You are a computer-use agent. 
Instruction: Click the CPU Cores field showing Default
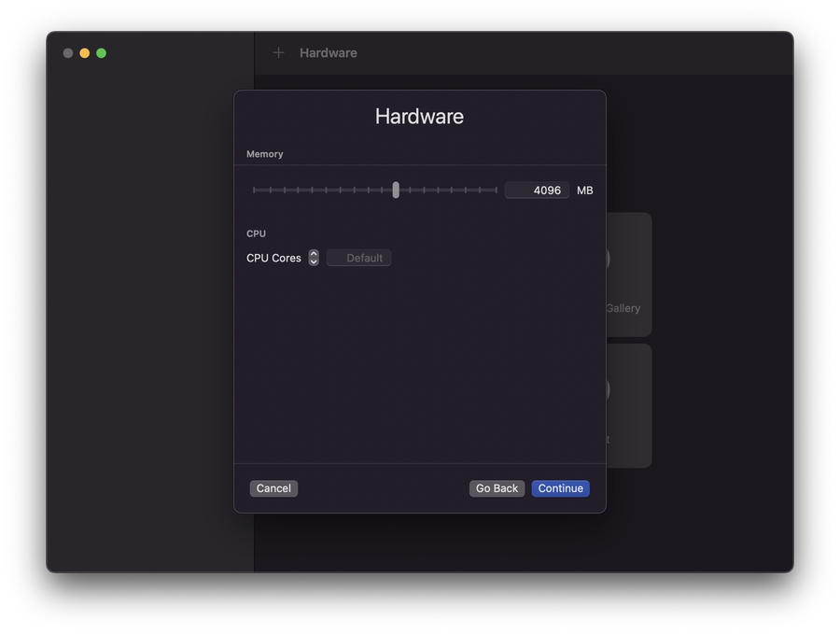pyautogui.click(x=359, y=259)
